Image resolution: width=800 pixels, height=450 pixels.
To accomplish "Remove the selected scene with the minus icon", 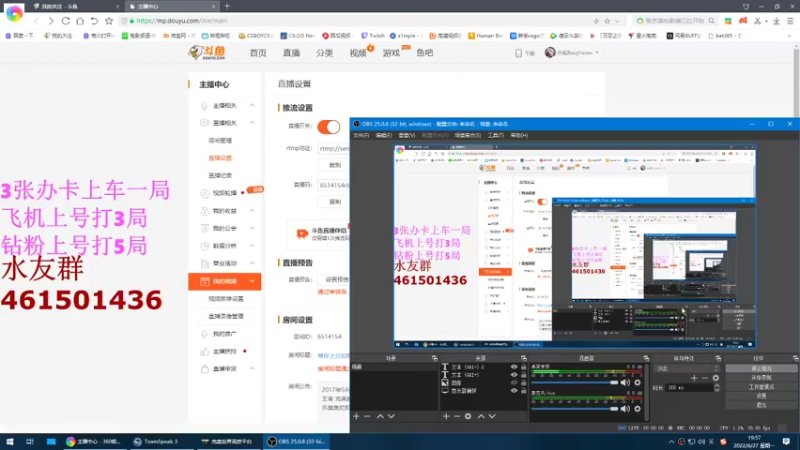I will tap(367, 416).
